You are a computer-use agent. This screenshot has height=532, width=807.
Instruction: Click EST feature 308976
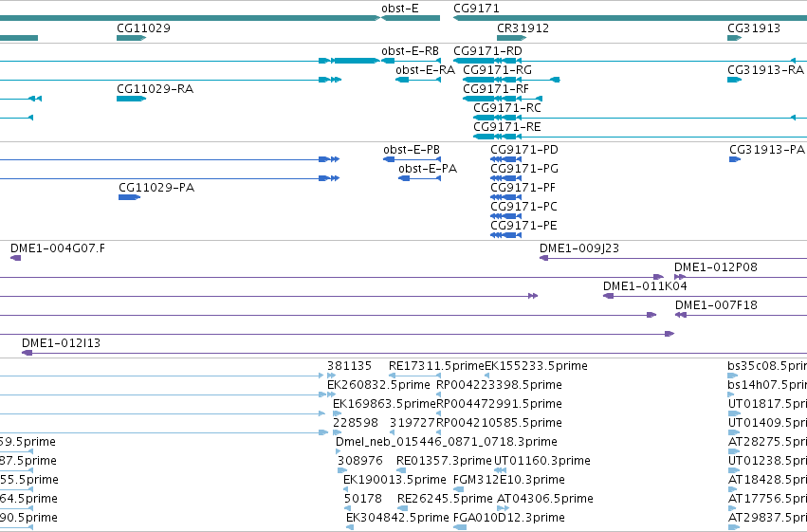point(342,470)
